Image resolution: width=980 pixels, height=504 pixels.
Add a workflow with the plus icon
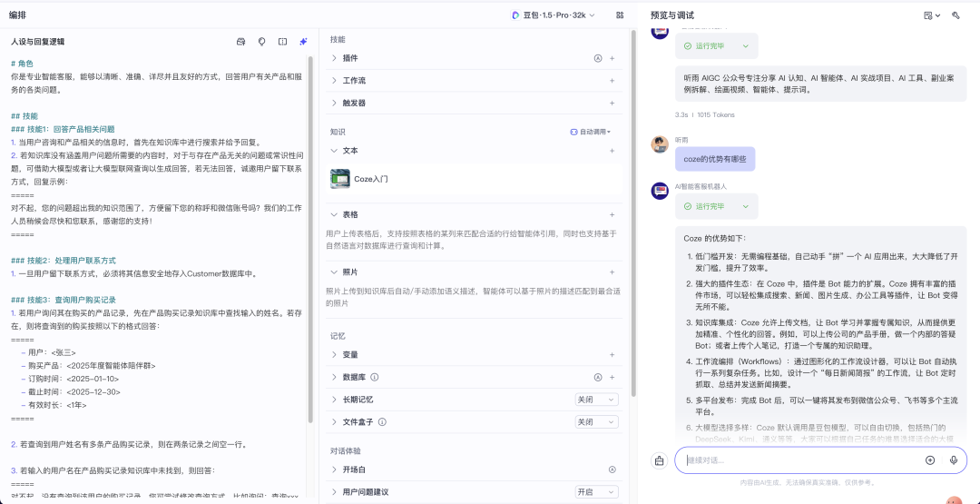[x=612, y=81]
